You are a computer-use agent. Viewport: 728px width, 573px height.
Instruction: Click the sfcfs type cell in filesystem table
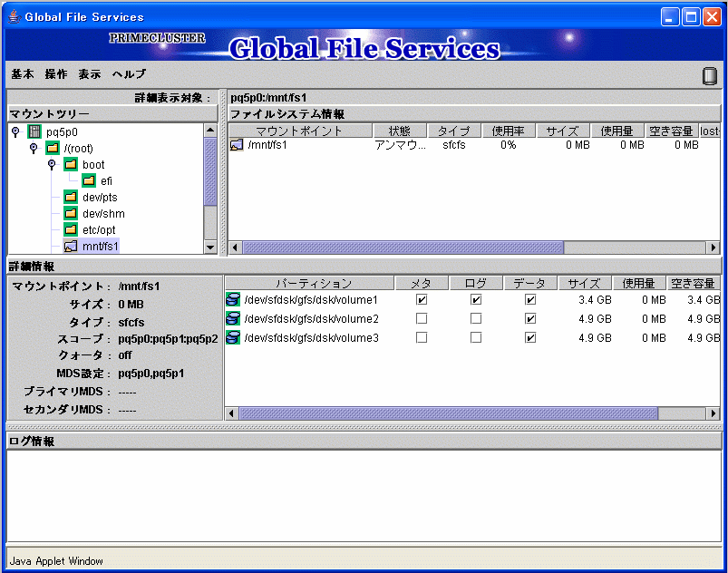[x=454, y=145]
